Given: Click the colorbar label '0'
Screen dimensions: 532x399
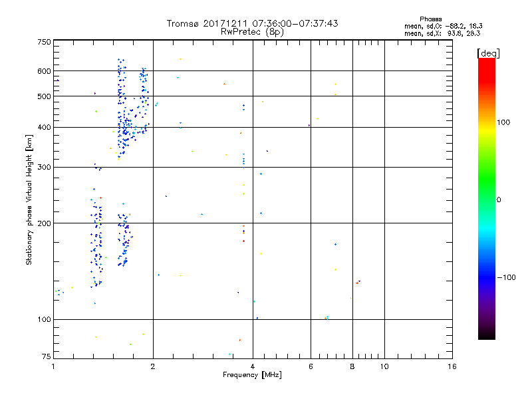Looking at the screenshot, I should pyautogui.click(x=499, y=200).
